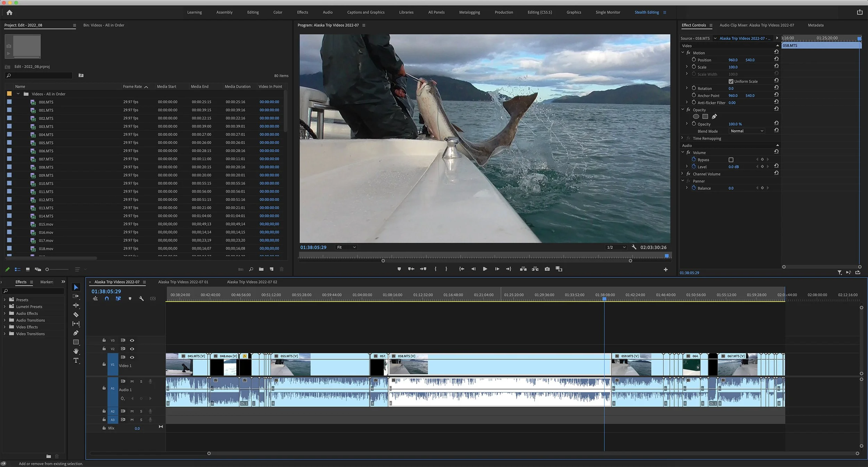Open the Fit zoom level dropdown
The image size is (868, 467).
[x=346, y=247]
